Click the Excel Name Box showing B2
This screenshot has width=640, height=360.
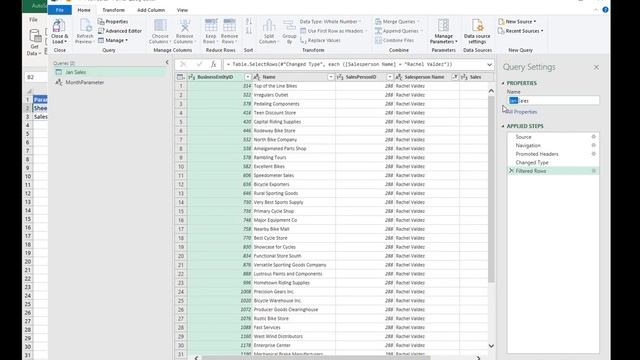(x=36, y=77)
